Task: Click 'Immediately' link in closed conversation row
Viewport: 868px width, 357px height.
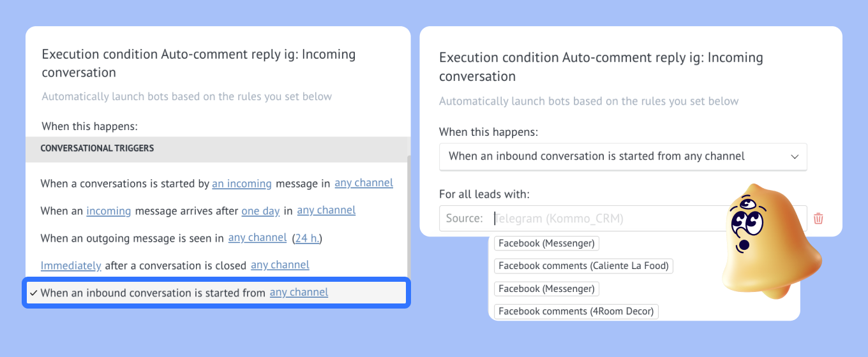Action: (x=71, y=265)
